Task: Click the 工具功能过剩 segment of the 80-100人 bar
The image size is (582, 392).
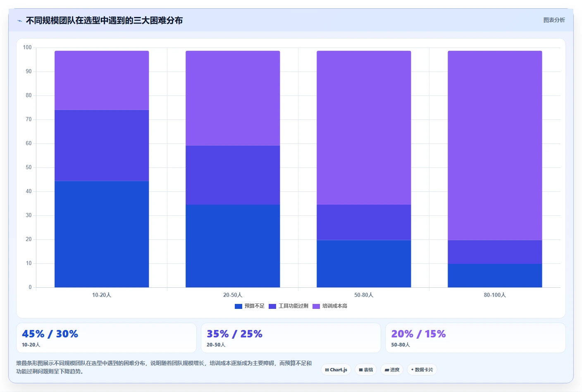Action: (x=495, y=252)
